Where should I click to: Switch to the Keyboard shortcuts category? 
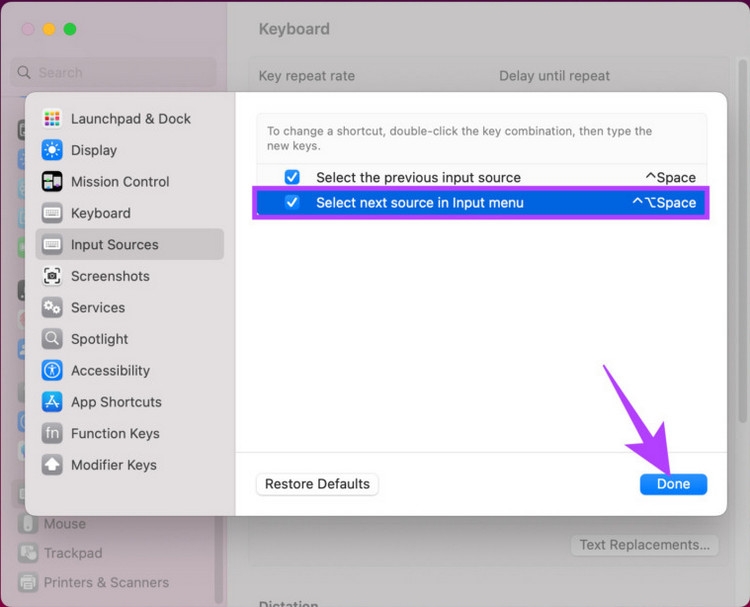(x=100, y=213)
